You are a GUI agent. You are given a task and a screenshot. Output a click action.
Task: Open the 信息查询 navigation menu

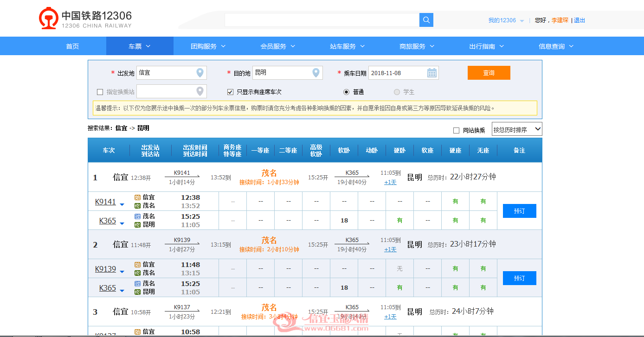(556, 46)
